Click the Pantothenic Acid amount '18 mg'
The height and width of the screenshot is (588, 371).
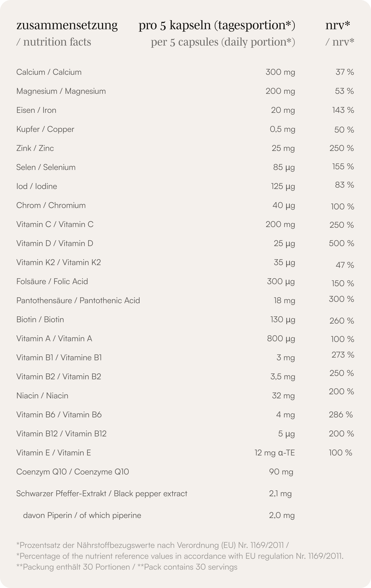284,301
